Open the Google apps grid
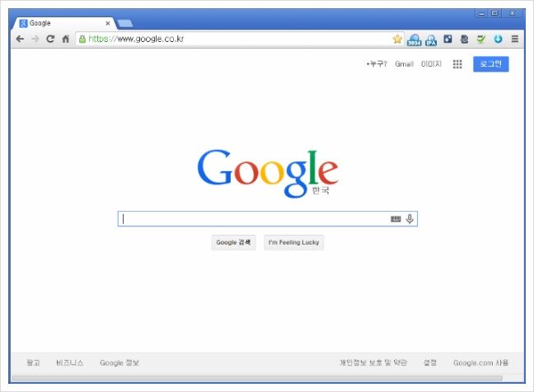 pos(457,64)
